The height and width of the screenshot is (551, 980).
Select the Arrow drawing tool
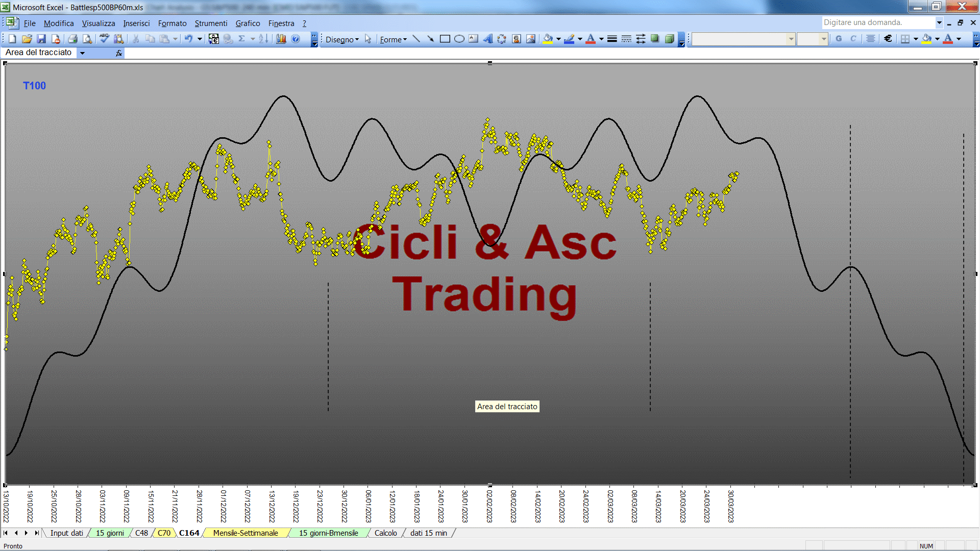click(x=430, y=39)
